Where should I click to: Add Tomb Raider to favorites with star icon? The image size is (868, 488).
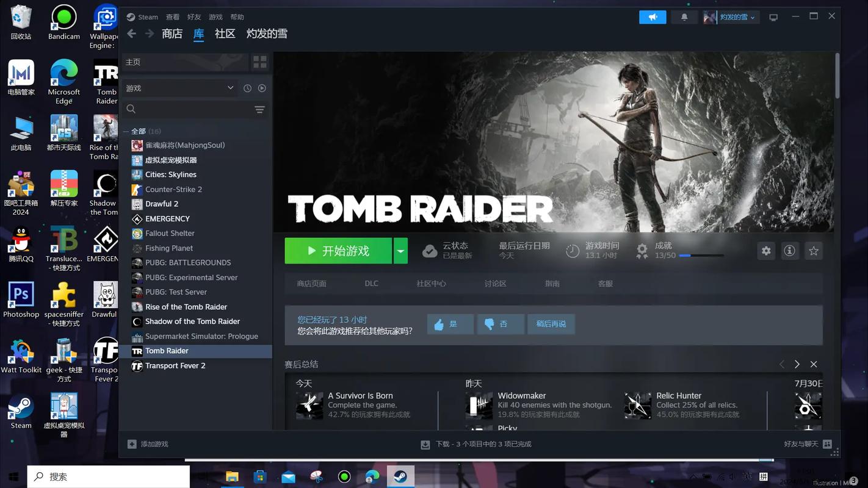click(813, 251)
